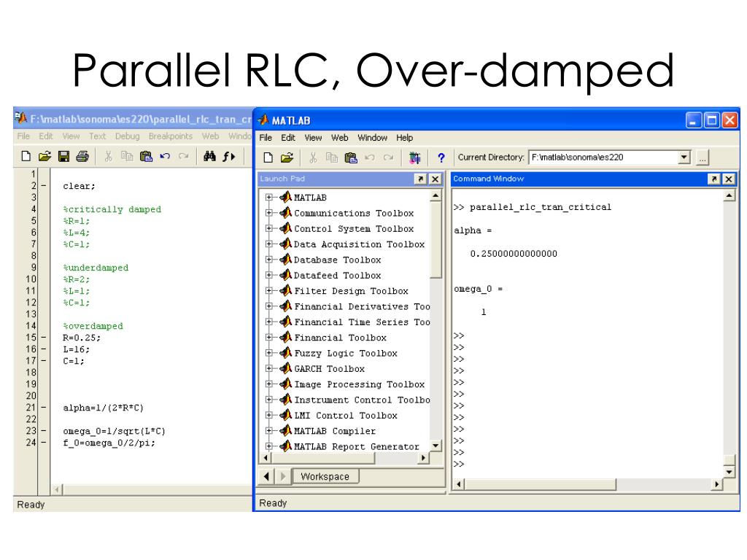Launch Simulink icon in MATLAB toolbar
This screenshot has width=747, height=560.
415,157
